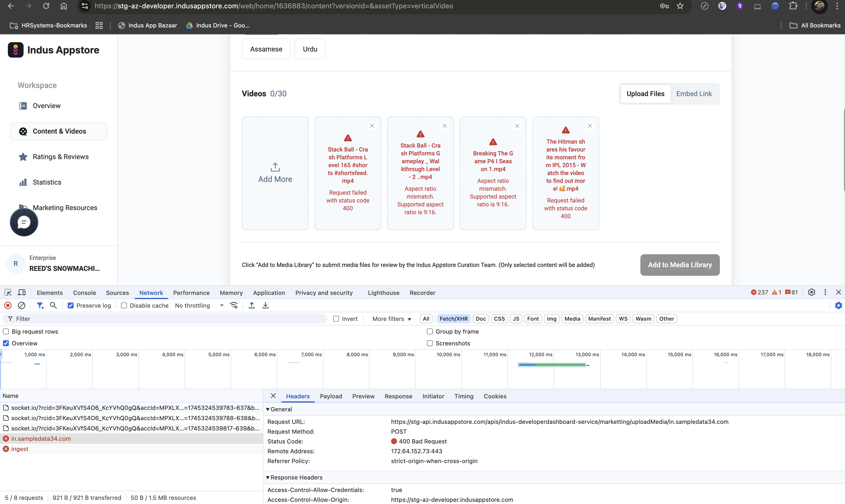The width and height of the screenshot is (845, 504).
Task: Click Add More upload tile
Action: coord(275,173)
